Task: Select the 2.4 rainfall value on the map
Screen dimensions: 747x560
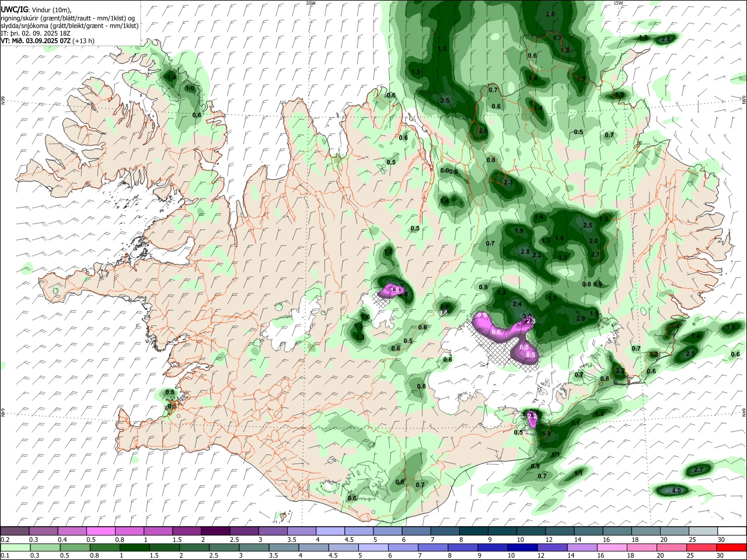Action: tap(517, 304)
